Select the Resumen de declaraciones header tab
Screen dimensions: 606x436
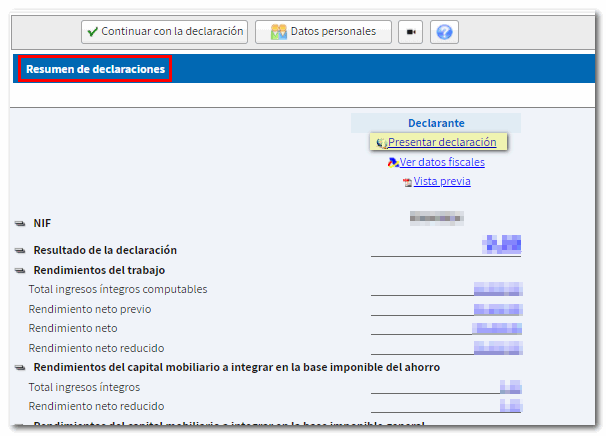[x=95, y=70]
